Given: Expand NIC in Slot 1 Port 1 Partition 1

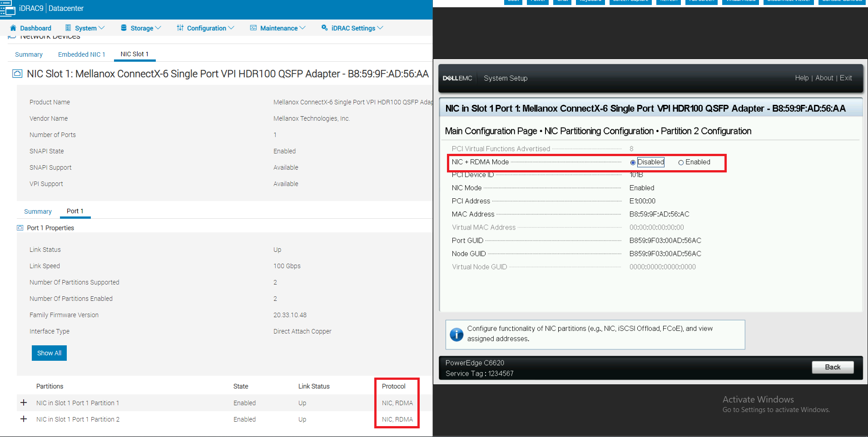Looking at the screenshot, I should [24, 402].
